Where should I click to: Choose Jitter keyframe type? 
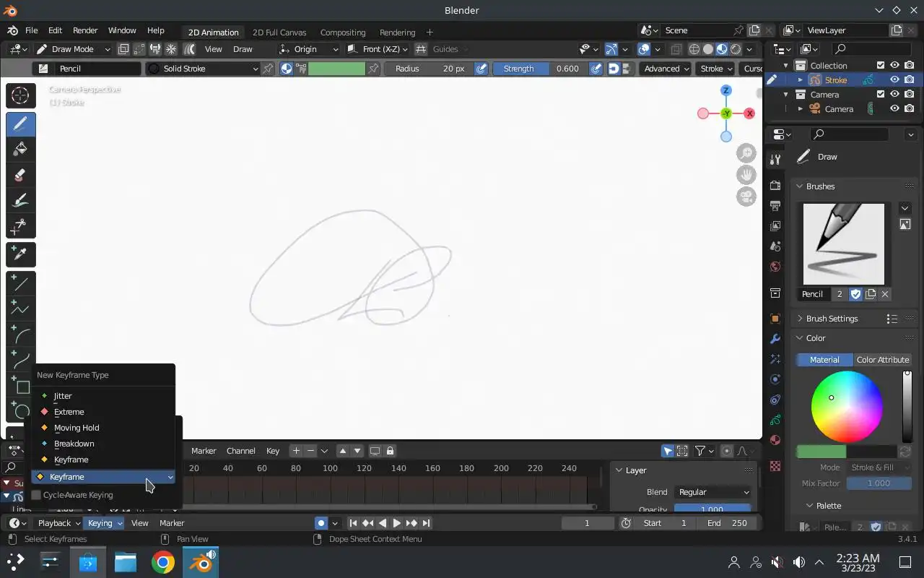coord(103,396)
